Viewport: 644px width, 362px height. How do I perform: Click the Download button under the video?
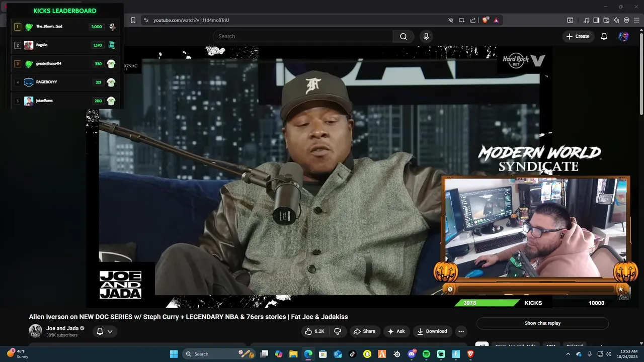coord(432,331)
